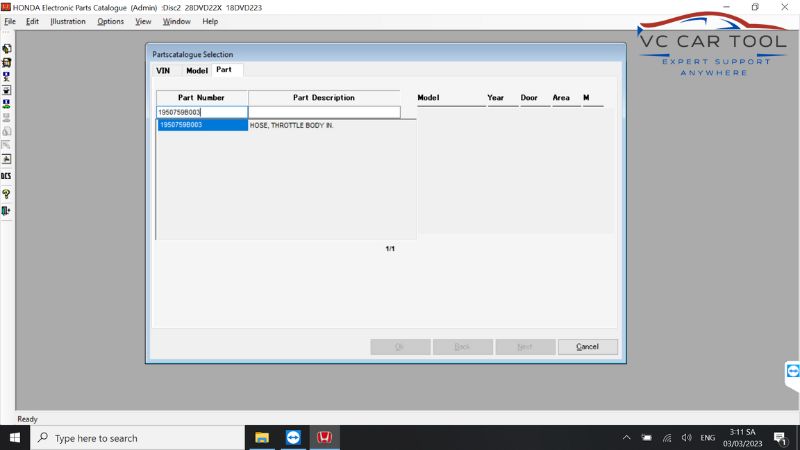Open File Explorer from the taskbar
800x450 pixels.
pyautogui.click(x=262, y=438)
